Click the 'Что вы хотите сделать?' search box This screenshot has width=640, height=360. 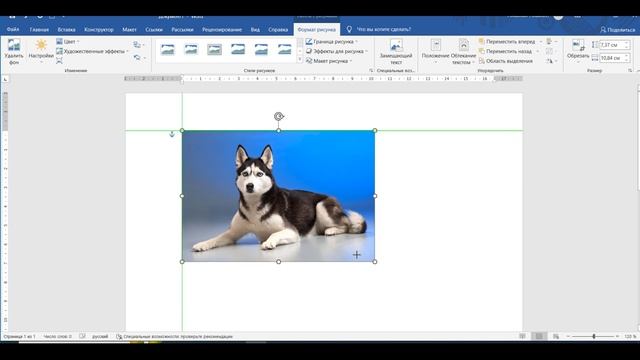(384, 29)
